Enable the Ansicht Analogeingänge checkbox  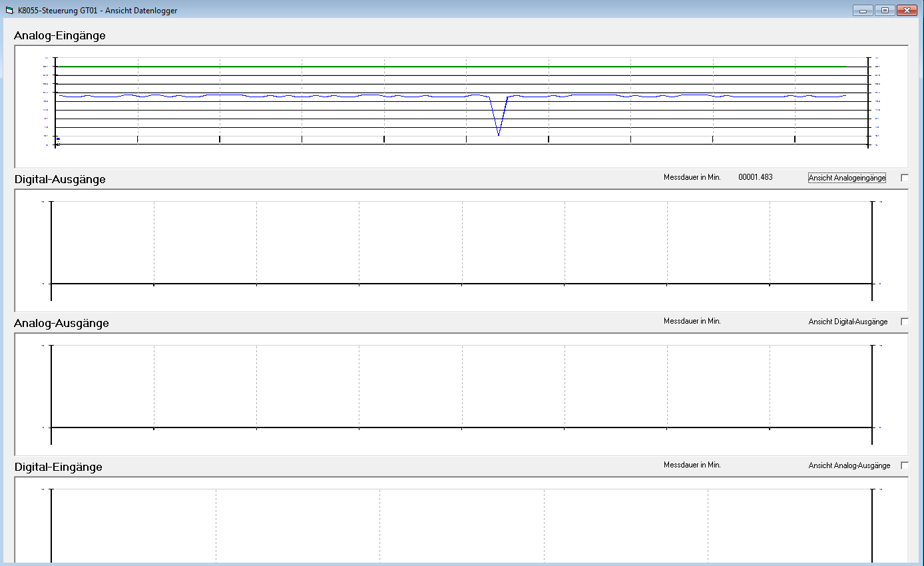pyautogui.click(x=905, y=178)
